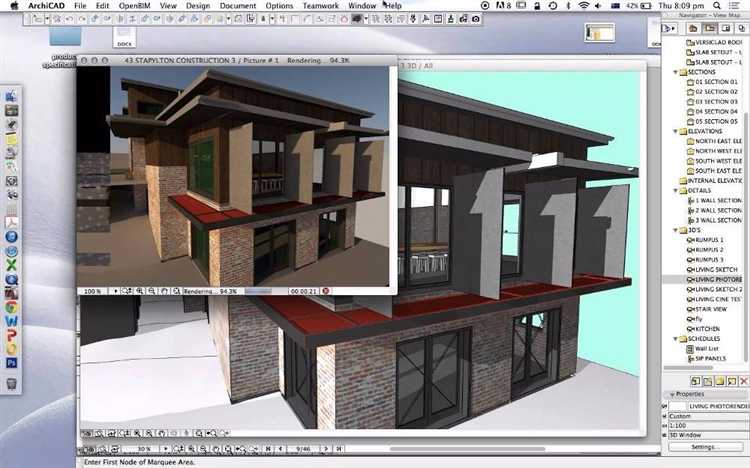
Task: Click the desktop thumbnail at top right
Action: (599, 33)
